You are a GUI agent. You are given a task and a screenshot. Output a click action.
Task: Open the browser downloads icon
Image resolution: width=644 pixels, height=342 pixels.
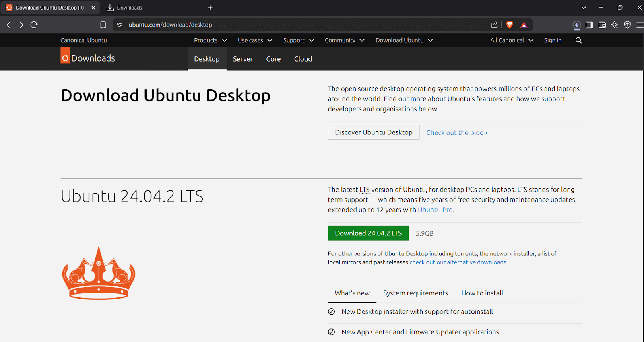point(577,25)
